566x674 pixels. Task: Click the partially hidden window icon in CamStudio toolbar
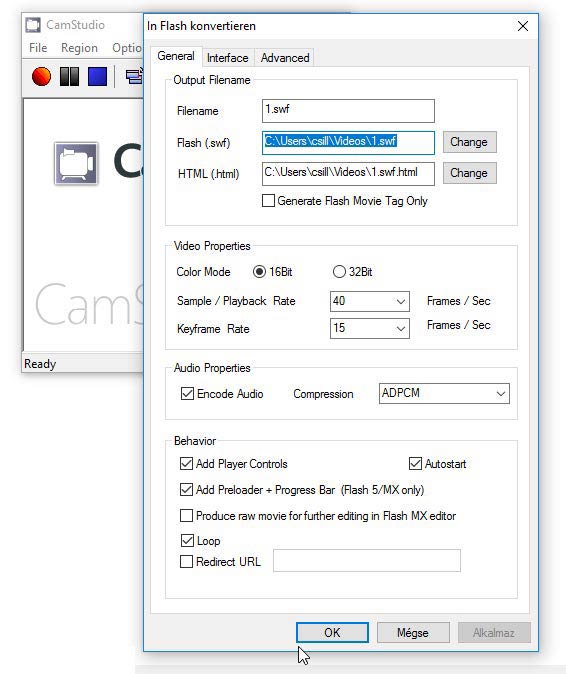click(134, 77)
